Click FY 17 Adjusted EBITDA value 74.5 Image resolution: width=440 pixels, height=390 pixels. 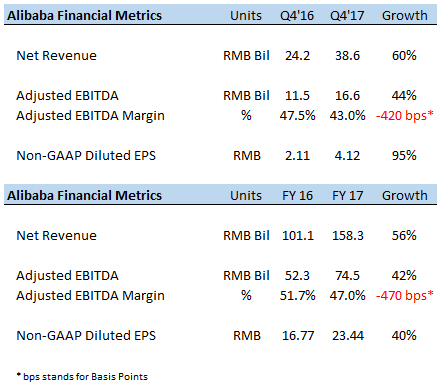[347, 276]
